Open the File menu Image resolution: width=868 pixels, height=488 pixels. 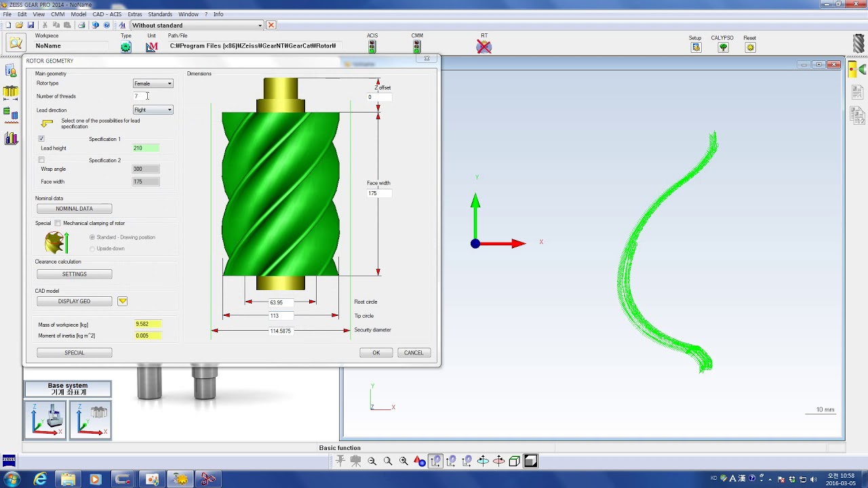[x=7, y=14]
